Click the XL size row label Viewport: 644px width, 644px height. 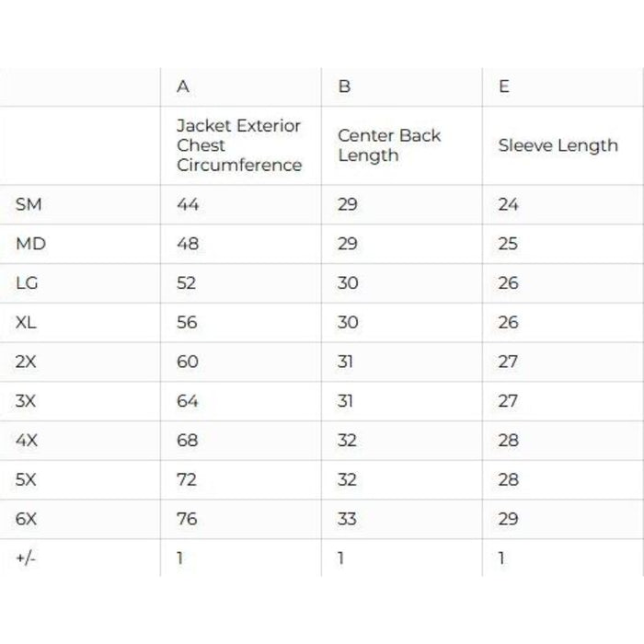(27, 323)
